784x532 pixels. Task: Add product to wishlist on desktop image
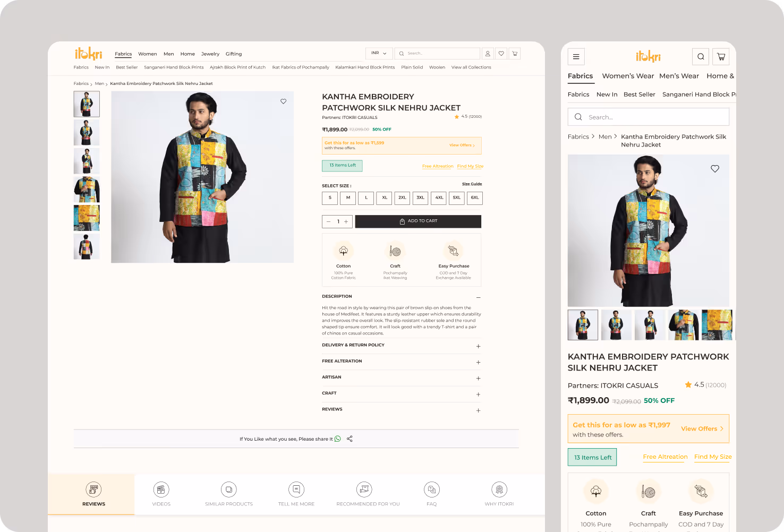pyautogui.click(x=284, y=101)
